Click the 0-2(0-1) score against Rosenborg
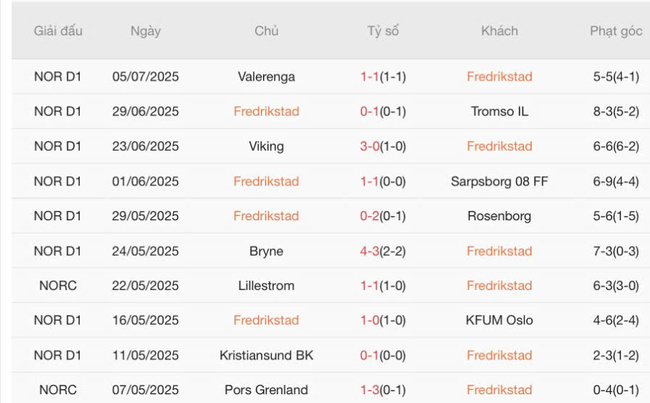The image size is (650, 403). click(x=382, y=216)
